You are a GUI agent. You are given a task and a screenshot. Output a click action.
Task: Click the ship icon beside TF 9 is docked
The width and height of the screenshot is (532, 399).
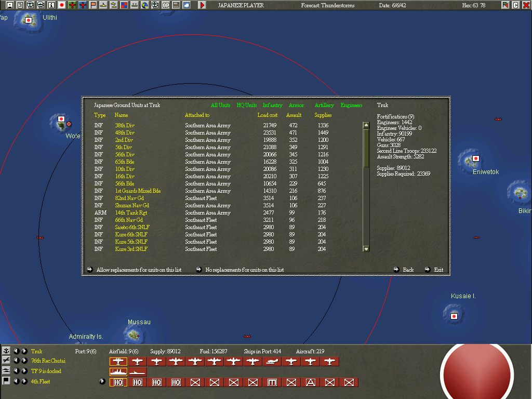click(x=6, y=371)
